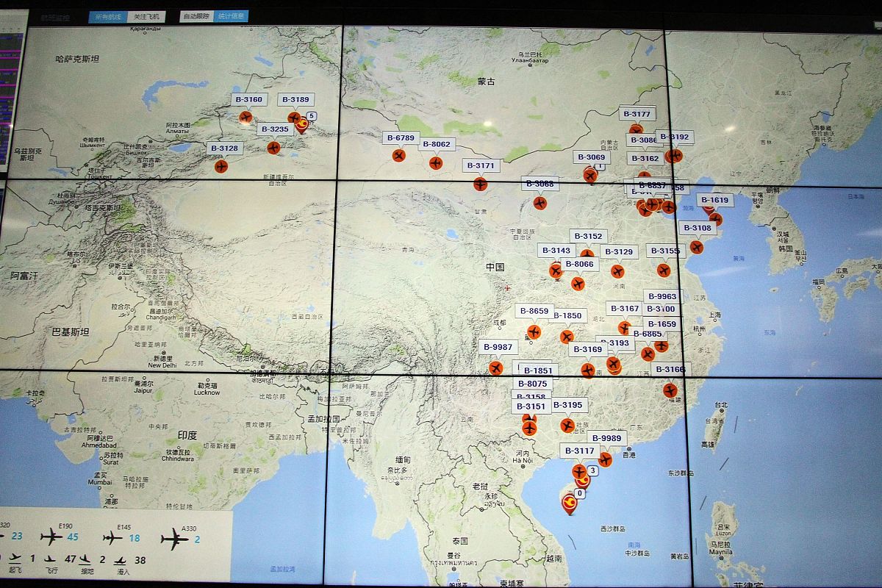
Task: Click plane icon for flight B-9987
Action: (495, 367)
